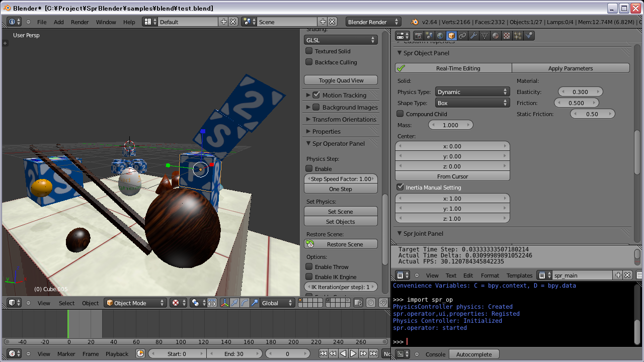Open the Material properties sphere icon
This screenshot has height=362, width=644.
(x=496, y=36)
